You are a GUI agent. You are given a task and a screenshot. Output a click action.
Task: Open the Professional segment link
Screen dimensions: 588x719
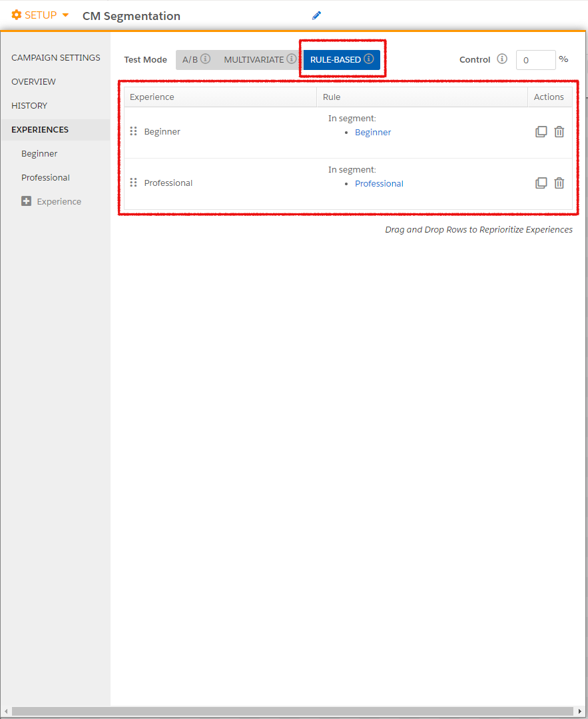pos(379,183)
